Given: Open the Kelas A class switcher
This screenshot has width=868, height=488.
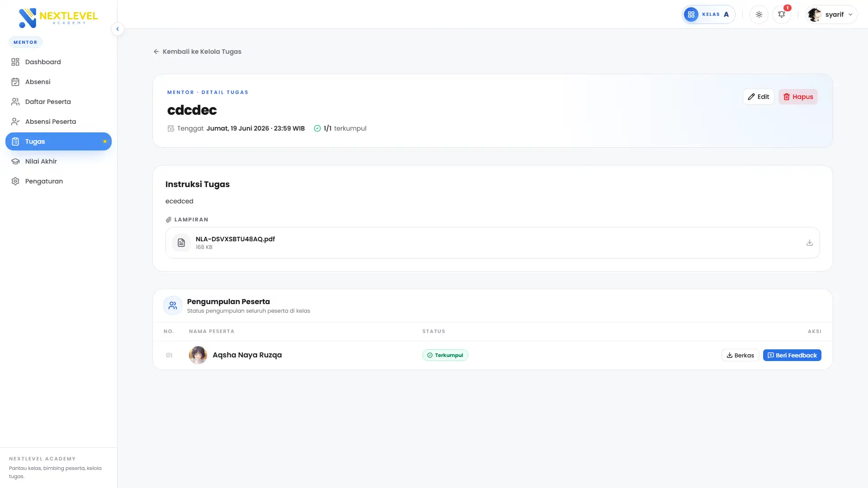Looking at the screenshot, I should tap(708, 14).
